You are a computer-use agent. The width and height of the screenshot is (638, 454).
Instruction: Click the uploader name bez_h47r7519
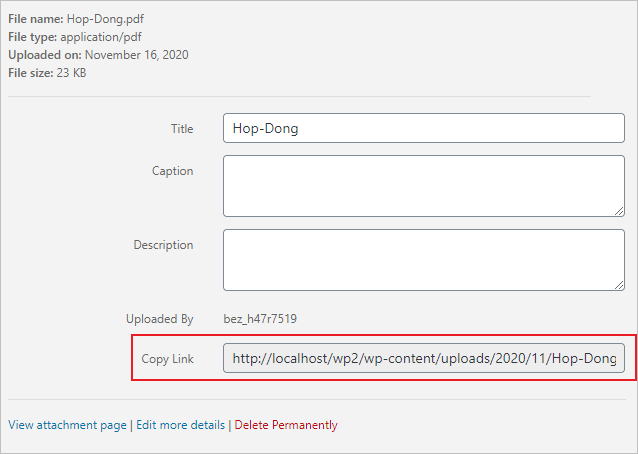pos(260,319)
